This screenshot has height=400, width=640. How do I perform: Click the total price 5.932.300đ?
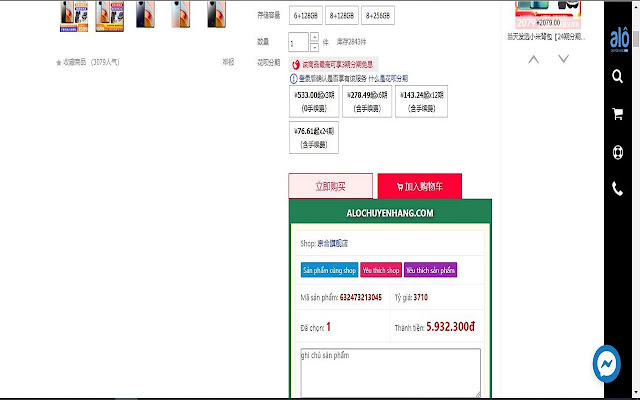(x=451, y=327)
